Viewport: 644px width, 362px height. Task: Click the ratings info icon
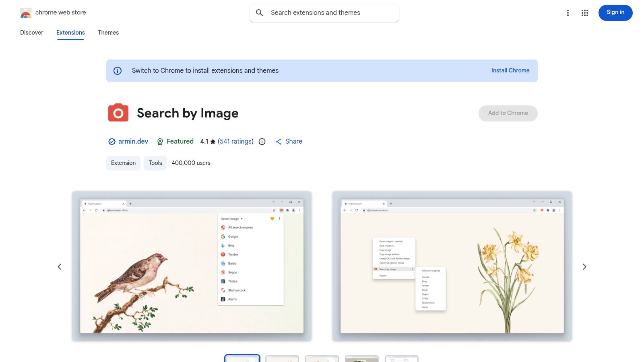(262, 142)
